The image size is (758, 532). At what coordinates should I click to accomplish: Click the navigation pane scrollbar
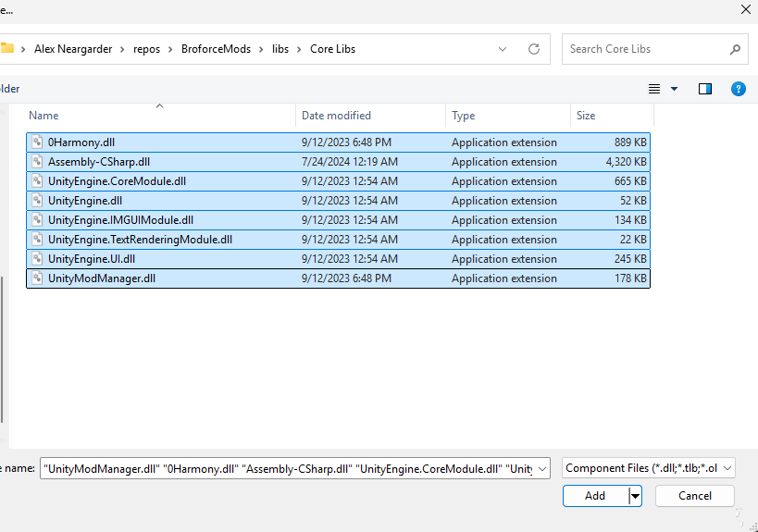point(2,349)
